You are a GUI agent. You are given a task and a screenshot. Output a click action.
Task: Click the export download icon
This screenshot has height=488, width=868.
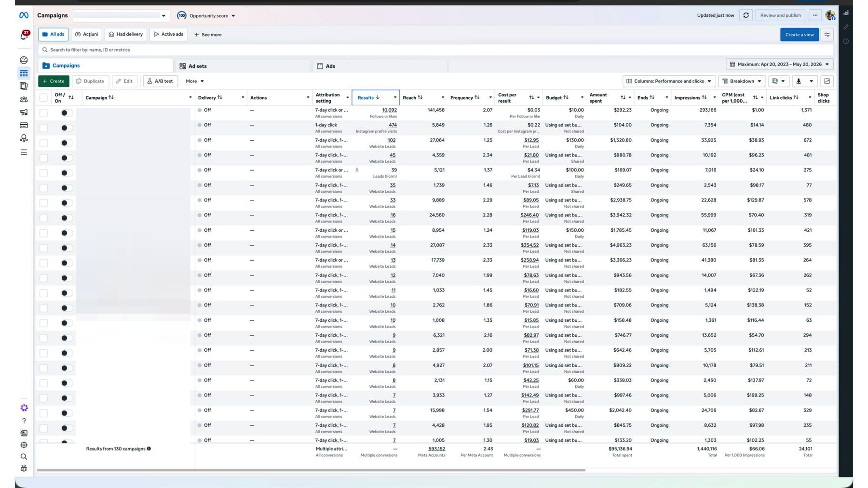coord(799,81)
